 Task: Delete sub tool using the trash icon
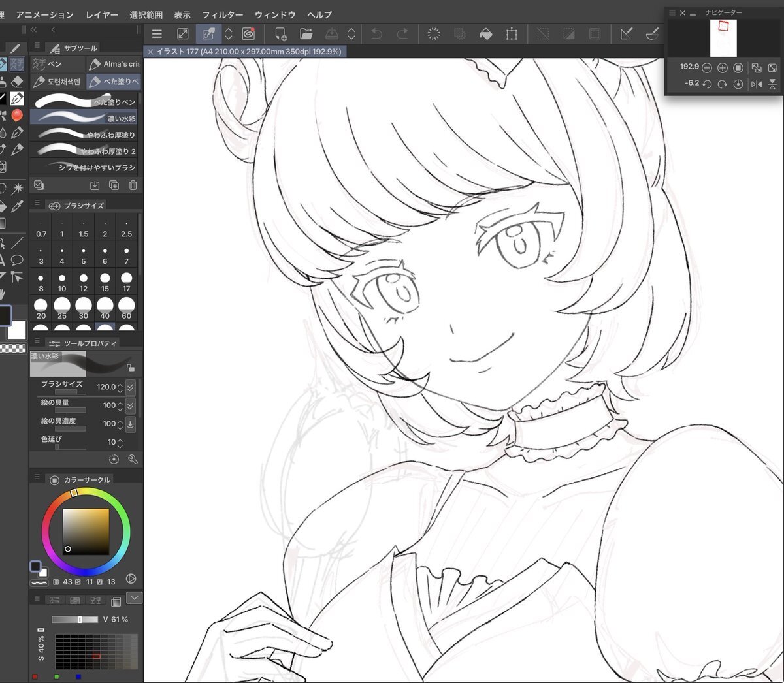tap(133, 185)
